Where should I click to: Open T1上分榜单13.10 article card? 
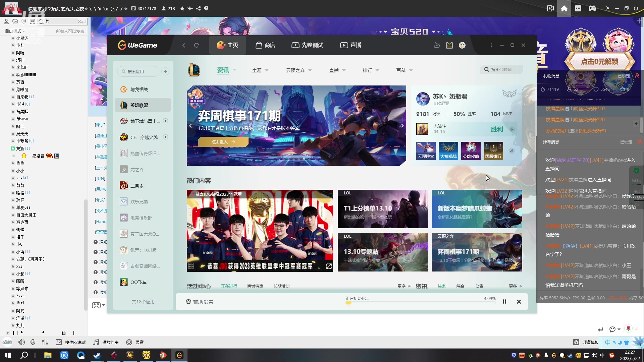click(x=383, y=209)
